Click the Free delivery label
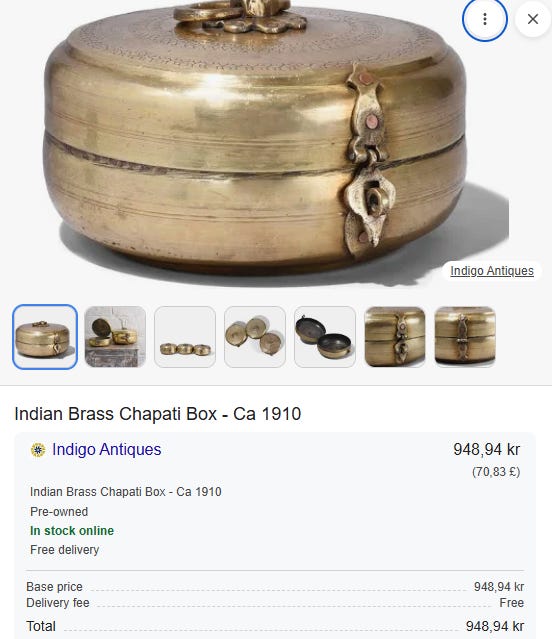The image size is (552, 639). click(x=65, y=550)
